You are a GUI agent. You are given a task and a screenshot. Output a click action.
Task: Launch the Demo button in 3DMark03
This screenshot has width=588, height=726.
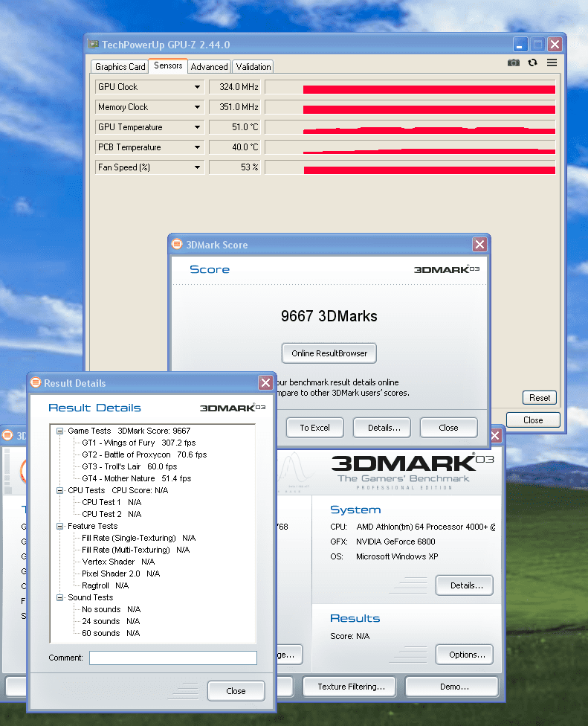click(452, 687)
